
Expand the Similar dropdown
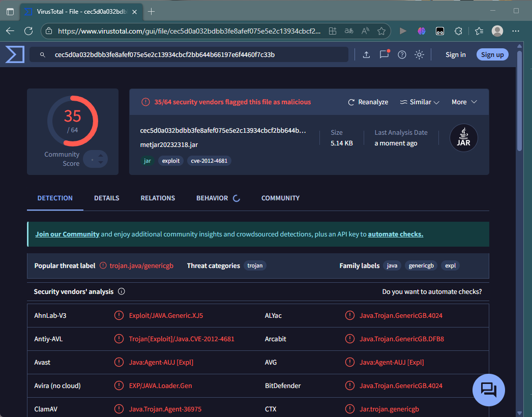(420, 102)
